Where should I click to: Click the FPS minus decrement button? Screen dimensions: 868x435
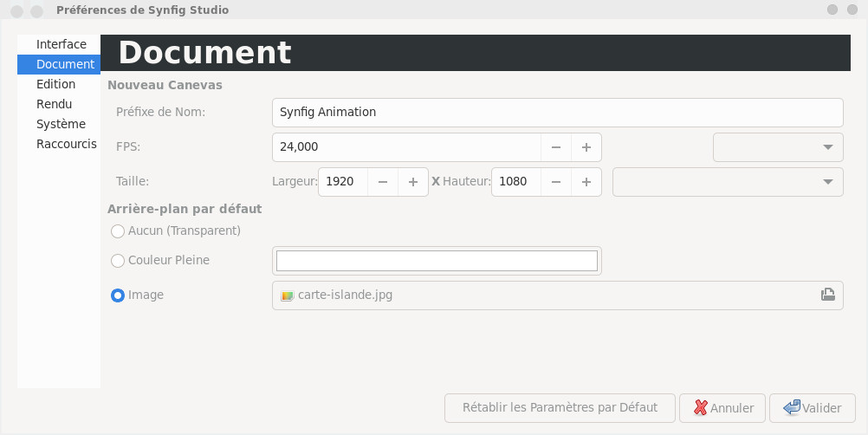tap(556, 147)
